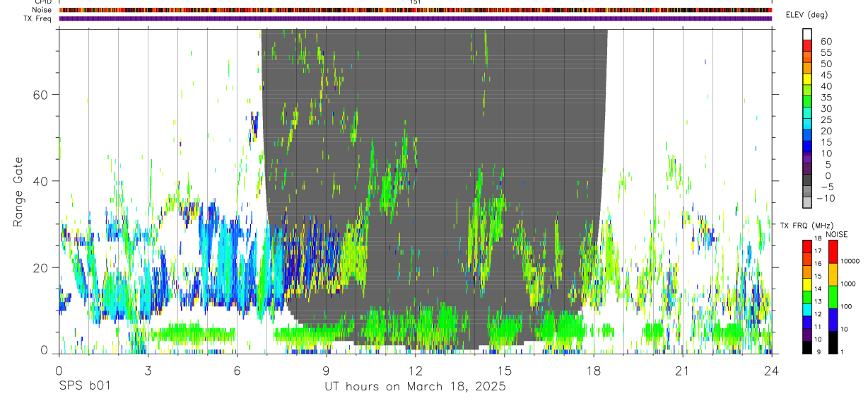Click the 151 CPID marker label
Viewport: 868px width, 401px height.
[x=415, y=2]
